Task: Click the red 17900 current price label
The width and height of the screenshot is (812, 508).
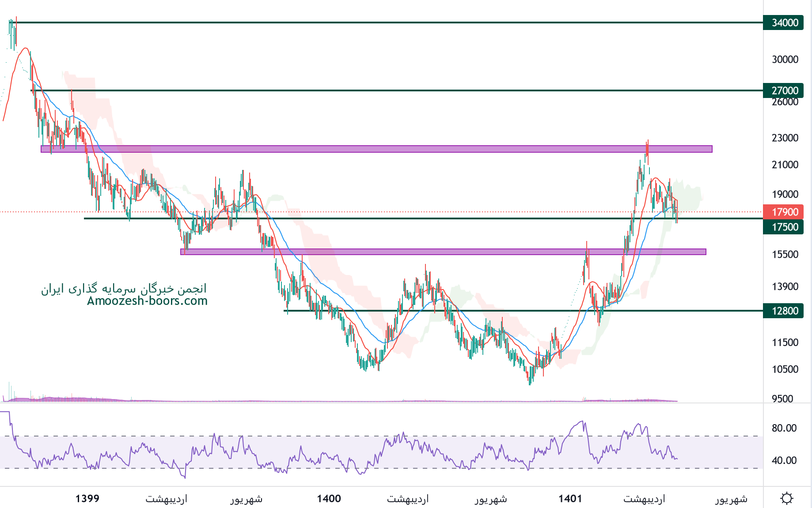Action: pos(784,212)
